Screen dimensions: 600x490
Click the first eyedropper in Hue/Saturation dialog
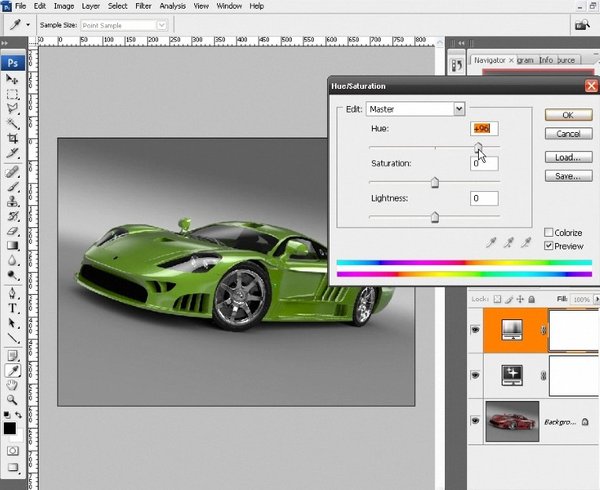coord(490,241)
